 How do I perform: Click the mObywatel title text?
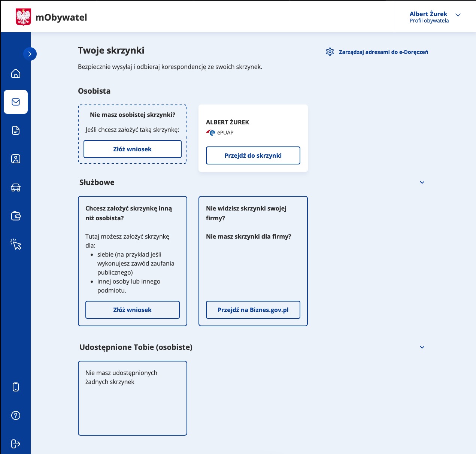(61, 17)
